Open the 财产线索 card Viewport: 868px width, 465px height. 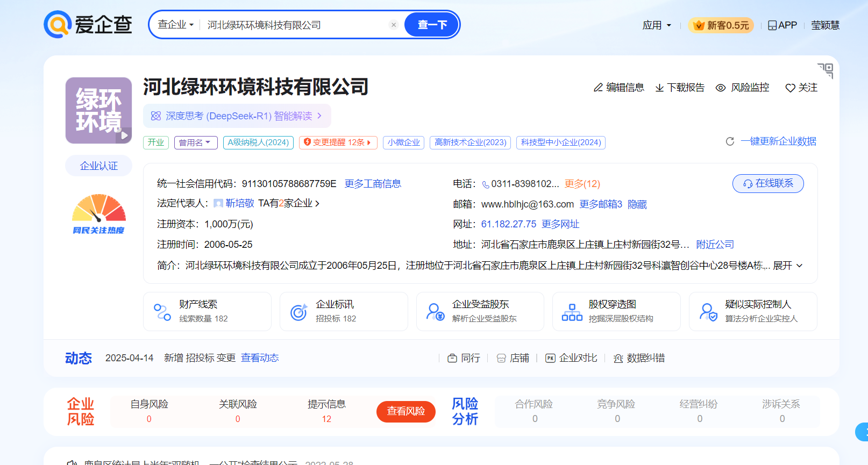tap(207, 311)
